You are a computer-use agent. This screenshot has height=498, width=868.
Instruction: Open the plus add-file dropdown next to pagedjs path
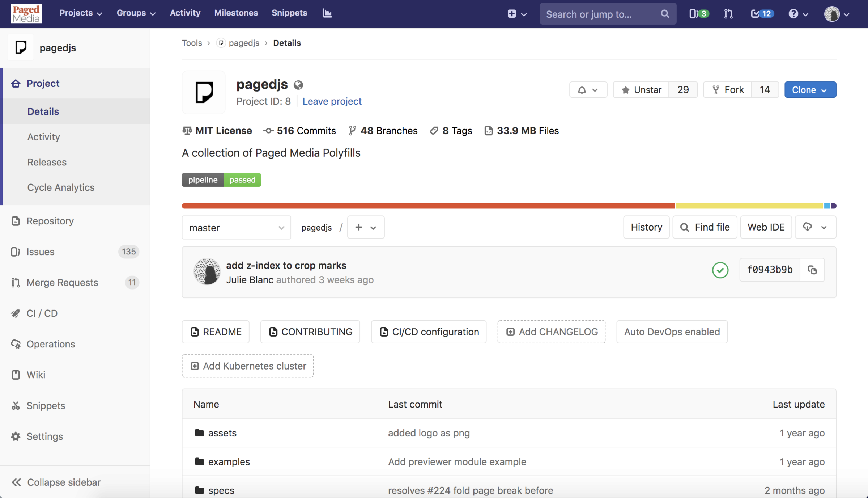click(366, 227)
